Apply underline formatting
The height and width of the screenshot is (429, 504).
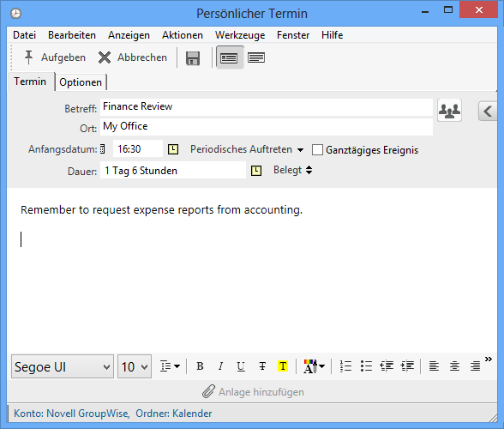pyautogui.click(x=241, y=366)
